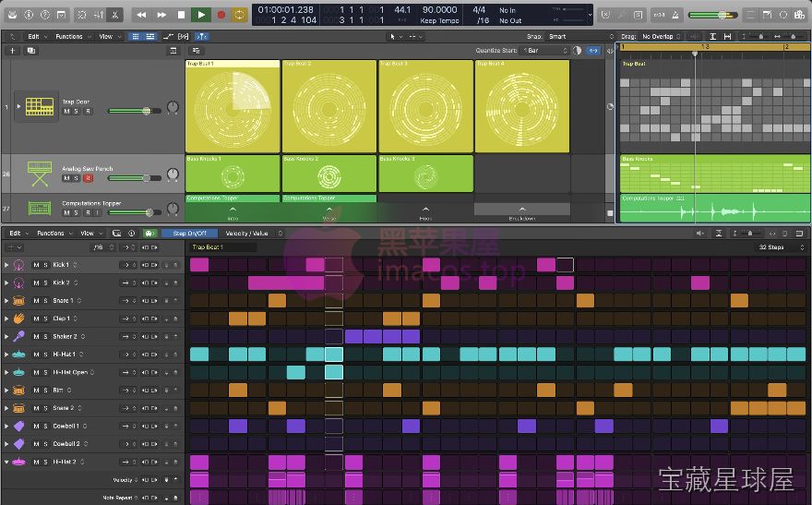Click the green Play button
Screen dimensions: 812x505
pyautogui.click(x=201, y=15)
